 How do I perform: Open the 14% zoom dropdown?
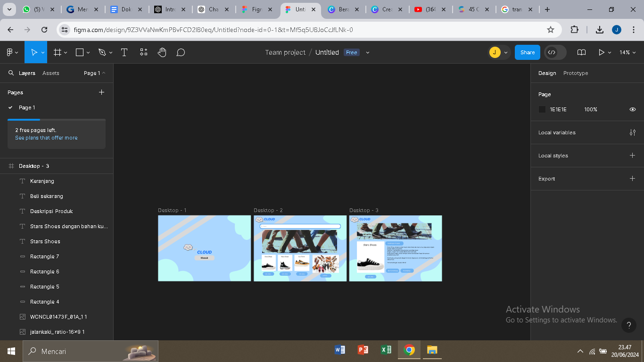pyautogui.click(x=627, y=52)
